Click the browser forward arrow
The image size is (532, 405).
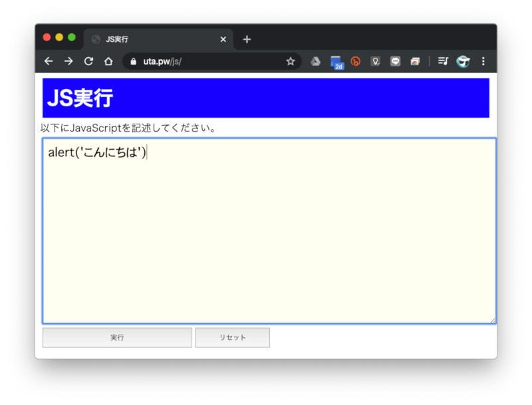(68, 61)
